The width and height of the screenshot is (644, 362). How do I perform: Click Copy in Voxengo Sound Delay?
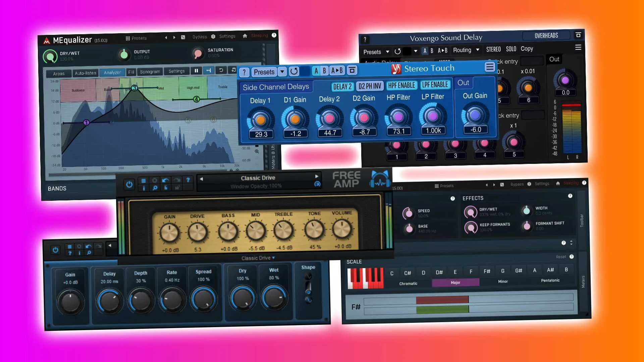(527, 49)
